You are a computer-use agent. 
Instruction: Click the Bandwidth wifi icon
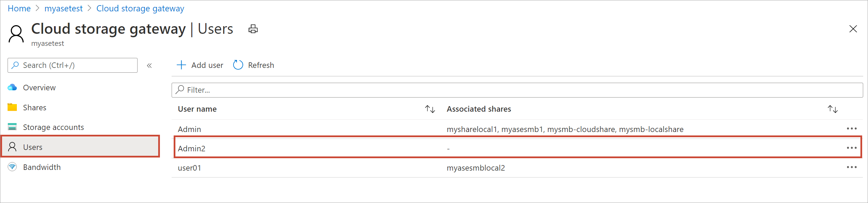tap(12, 167)
